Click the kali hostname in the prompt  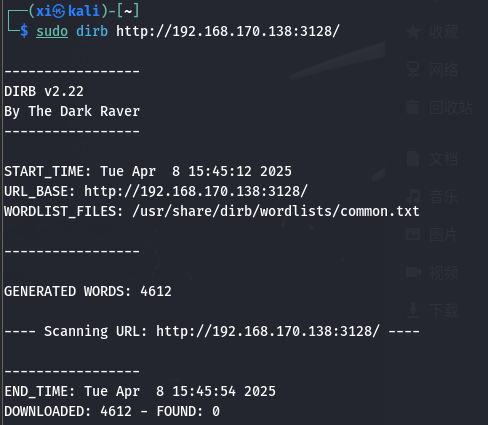coord(84,11)
